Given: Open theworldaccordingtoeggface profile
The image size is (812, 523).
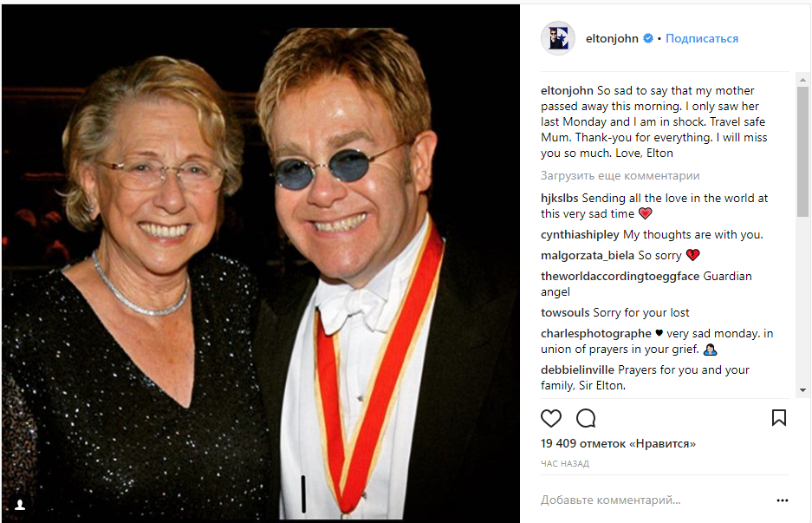Looking at the screenshot, I should (620, 277).
